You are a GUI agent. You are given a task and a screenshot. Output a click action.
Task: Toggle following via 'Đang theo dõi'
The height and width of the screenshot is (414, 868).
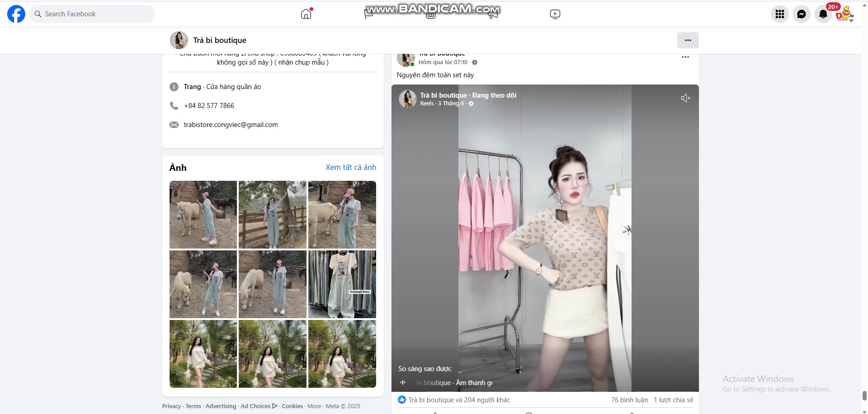494,95
